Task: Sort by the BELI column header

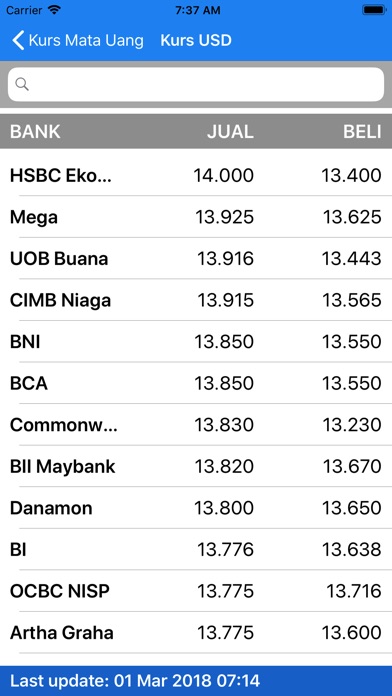Action: coord(362,132)
